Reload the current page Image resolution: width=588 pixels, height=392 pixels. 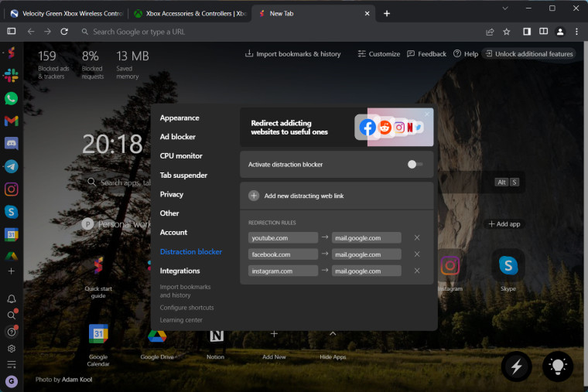point(64,32)
